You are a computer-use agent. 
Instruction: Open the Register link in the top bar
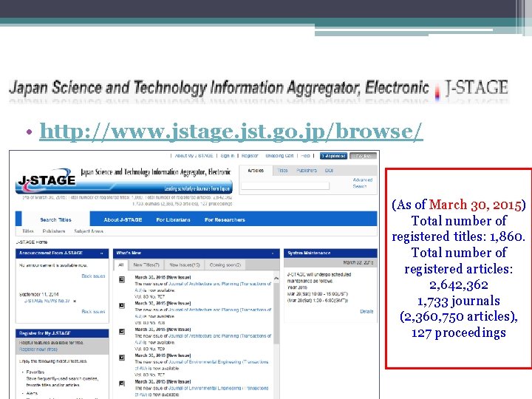point(250,156)
